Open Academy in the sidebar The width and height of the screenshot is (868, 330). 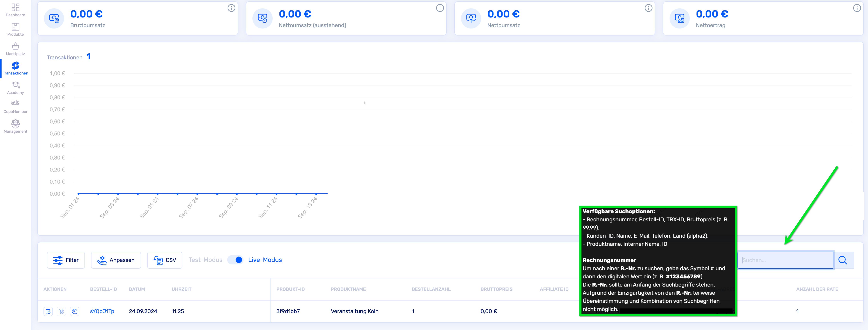tap(16, 87)
